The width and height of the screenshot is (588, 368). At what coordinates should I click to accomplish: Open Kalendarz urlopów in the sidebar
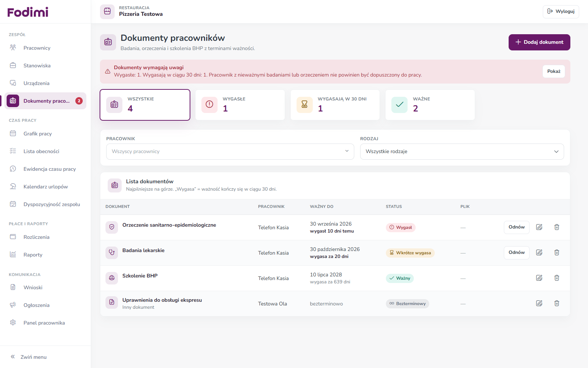click(x=46, y=187)
